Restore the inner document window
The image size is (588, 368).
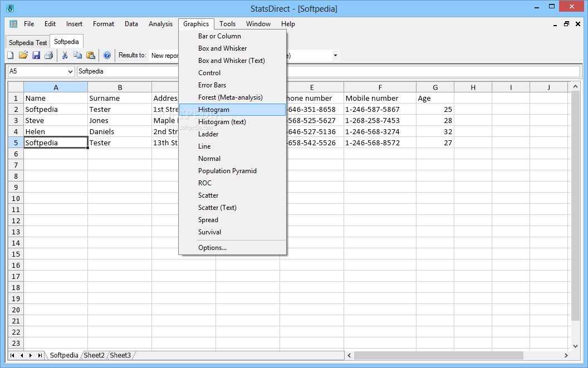coord(566,24)
